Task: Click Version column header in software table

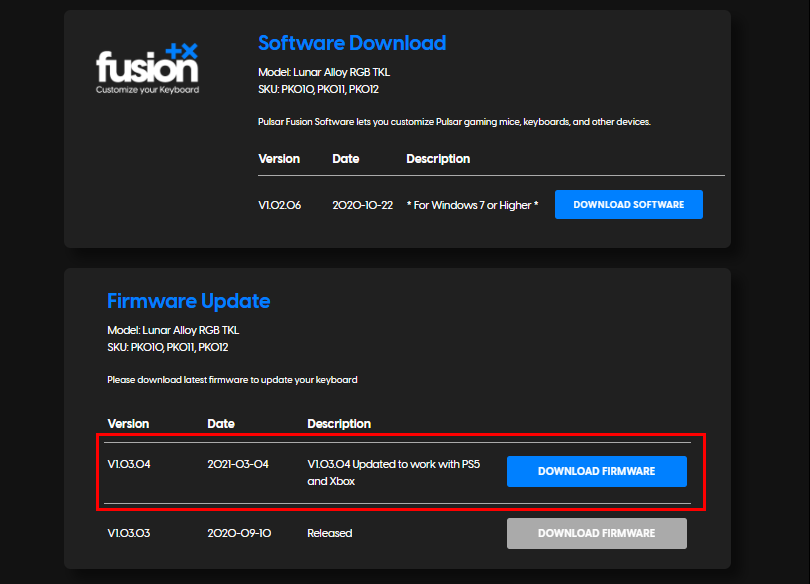Action: coord(279,159)
